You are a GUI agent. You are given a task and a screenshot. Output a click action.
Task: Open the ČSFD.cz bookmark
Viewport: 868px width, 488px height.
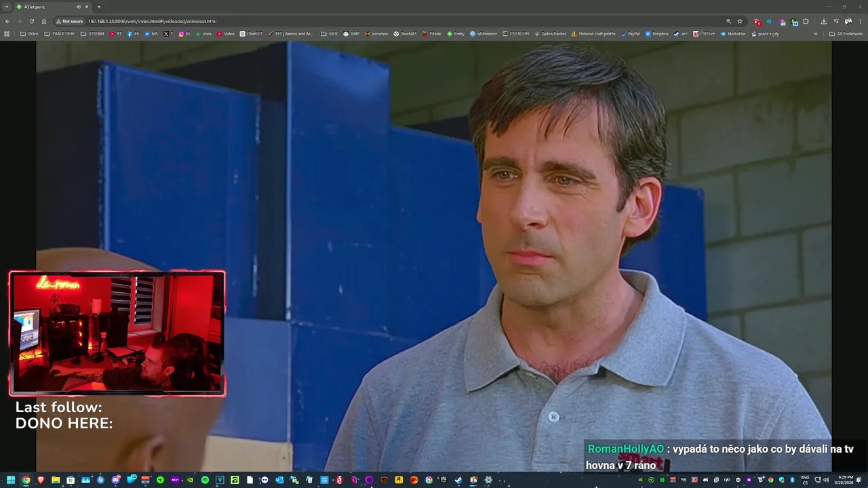pos(704,33)
